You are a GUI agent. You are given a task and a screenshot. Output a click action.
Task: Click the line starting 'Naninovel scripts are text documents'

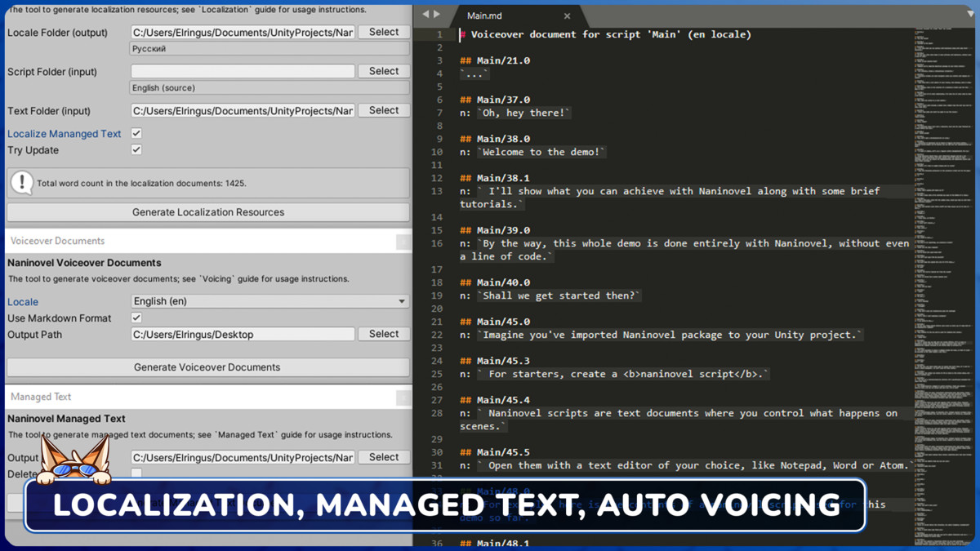(679, 420)
